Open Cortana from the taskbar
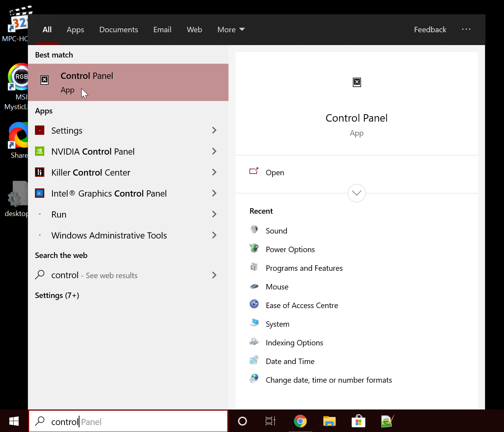Screen dimensions: 504x432 coord(242,421)
